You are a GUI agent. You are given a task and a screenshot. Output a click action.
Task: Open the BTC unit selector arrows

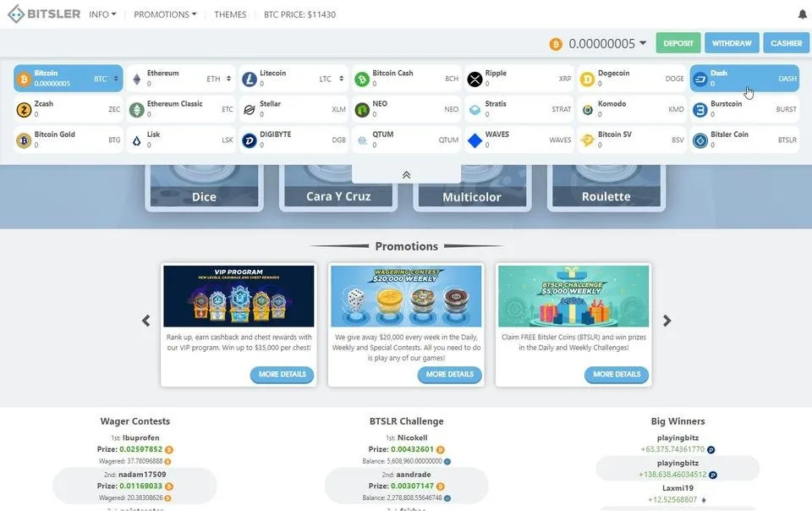tap(116, 79)
